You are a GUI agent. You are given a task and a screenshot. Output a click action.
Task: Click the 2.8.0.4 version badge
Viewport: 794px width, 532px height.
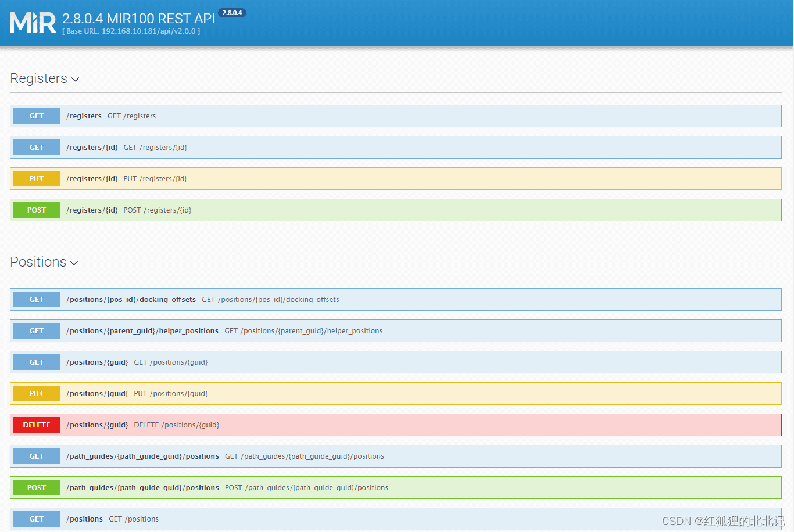coord(232,13)
